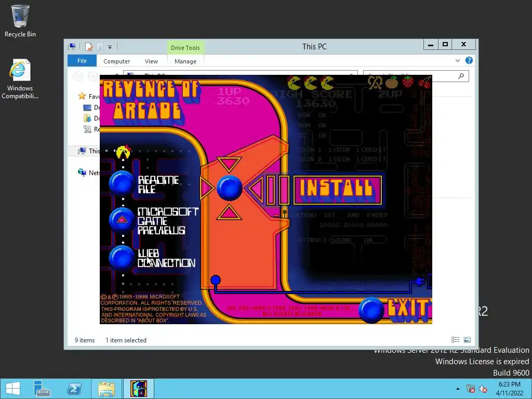Image resolution: width=532 pixels, height=399 pixels.
Task: Open Server Manager from the taskbar
Action: (42, 389)
